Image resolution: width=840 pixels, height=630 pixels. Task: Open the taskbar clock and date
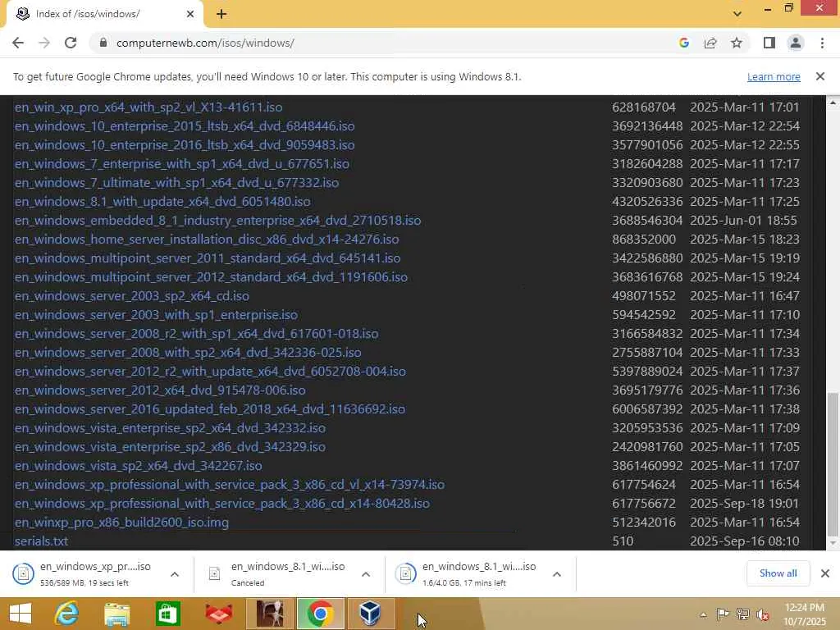804,614
